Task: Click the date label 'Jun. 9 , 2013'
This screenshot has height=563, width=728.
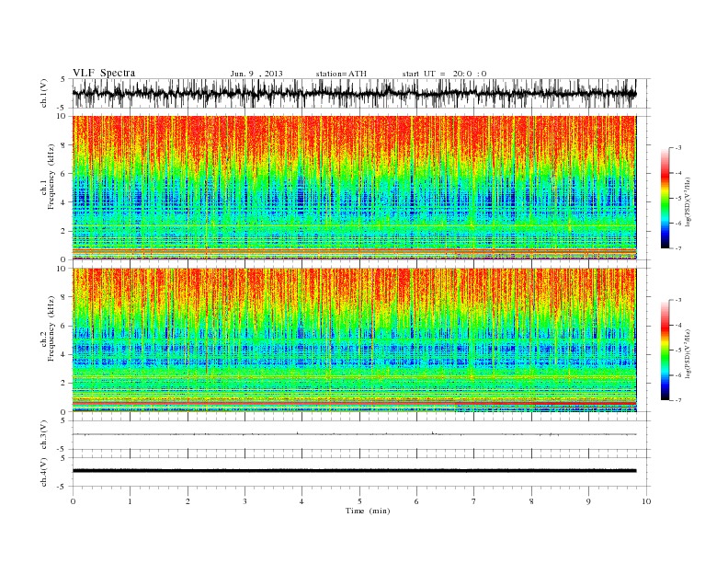Action: click(256, 74)
